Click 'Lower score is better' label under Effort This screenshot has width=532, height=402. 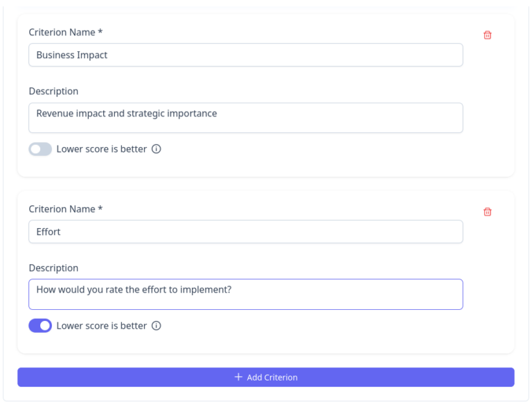point(101,326)
